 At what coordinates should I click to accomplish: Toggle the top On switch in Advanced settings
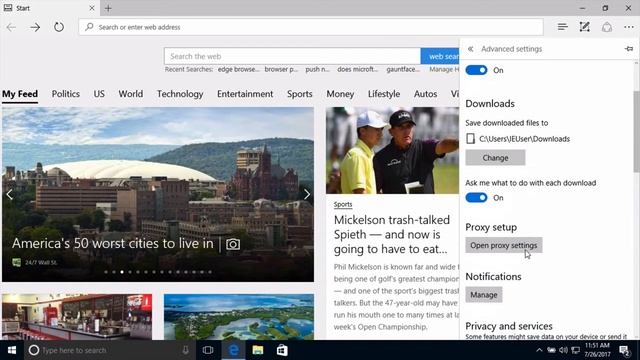pyautogui.click(x=476, y=70)
